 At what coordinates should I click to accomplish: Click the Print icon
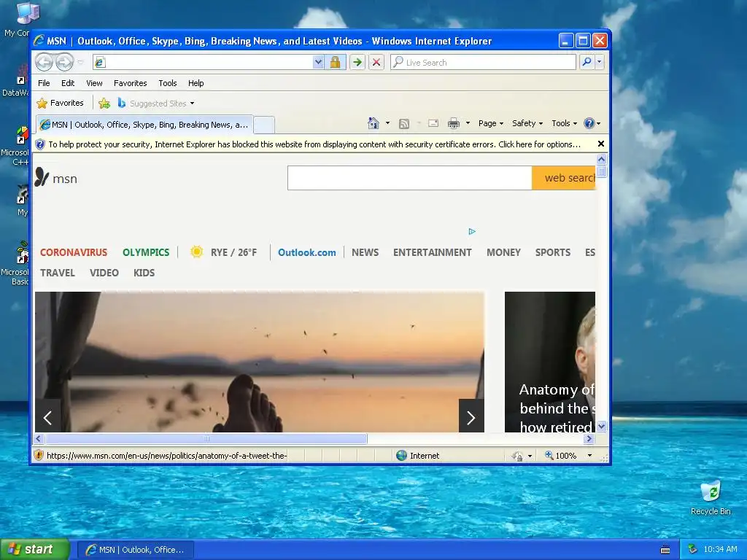point(454,123)
